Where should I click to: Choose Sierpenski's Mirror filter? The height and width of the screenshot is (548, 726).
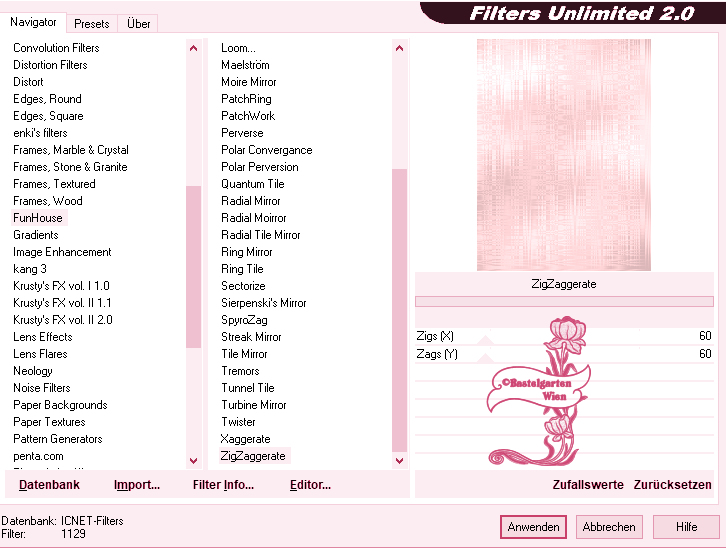point(264,303)
